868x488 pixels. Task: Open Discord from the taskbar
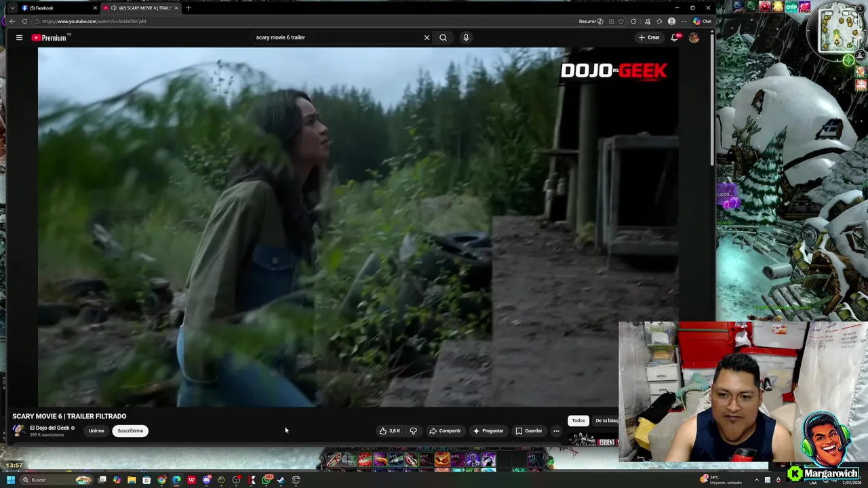(x=206, y=480)
